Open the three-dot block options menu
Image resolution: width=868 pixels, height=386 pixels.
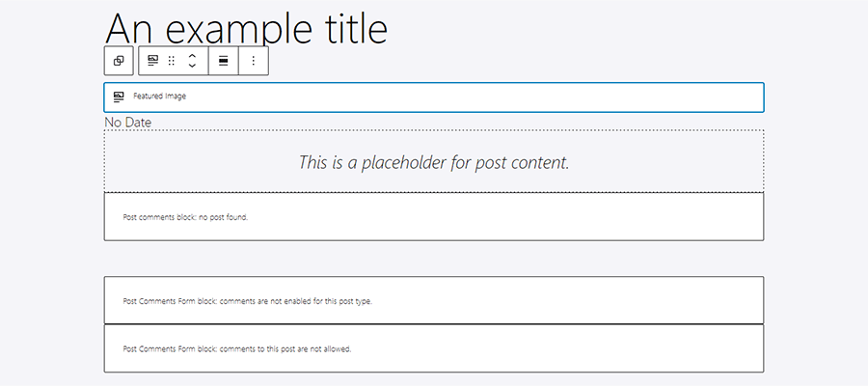coord(253,61)
